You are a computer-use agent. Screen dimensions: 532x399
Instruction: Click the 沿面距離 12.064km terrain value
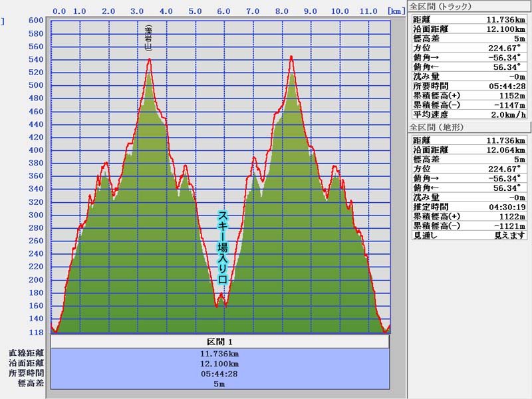[507, 150]
